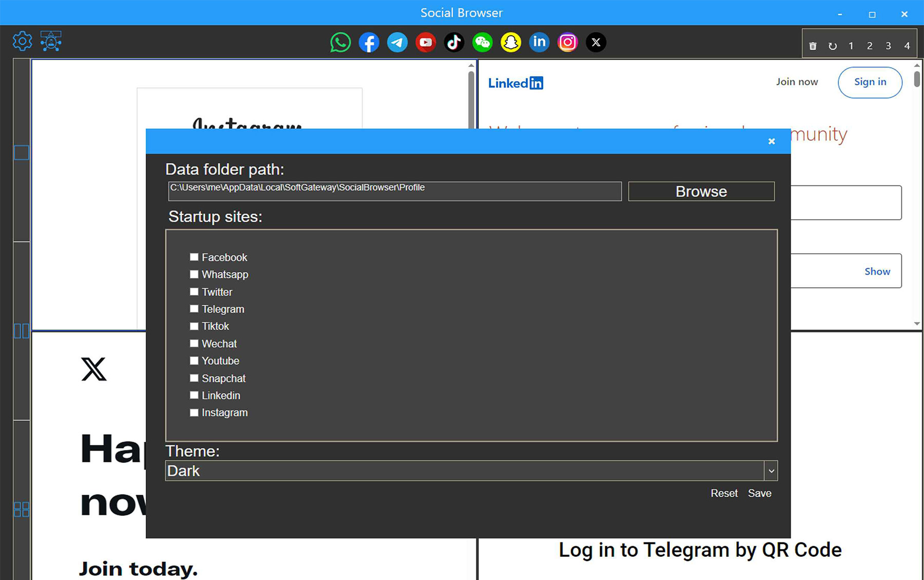Open the WhatsApp site icon
Screen dimensions: 924x580
(x=340, y=42)
